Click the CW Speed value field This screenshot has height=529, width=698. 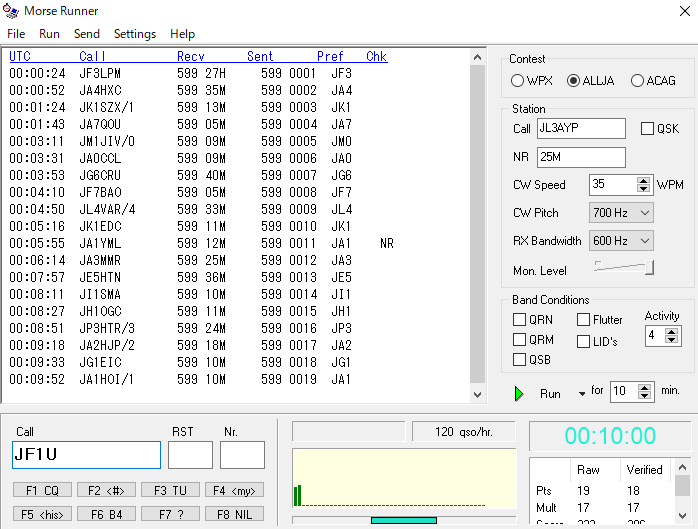coord(613,184)
